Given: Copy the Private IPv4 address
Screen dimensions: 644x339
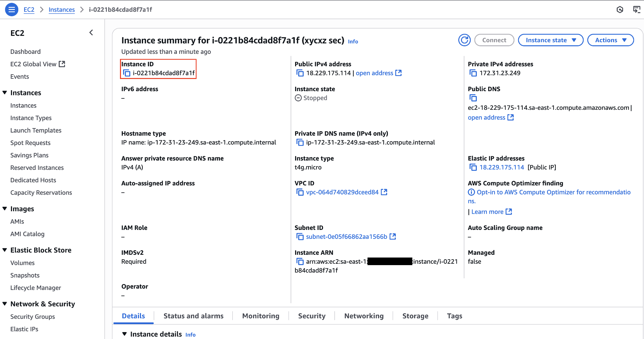Looking at the screenshot, I should click(473, 73).
